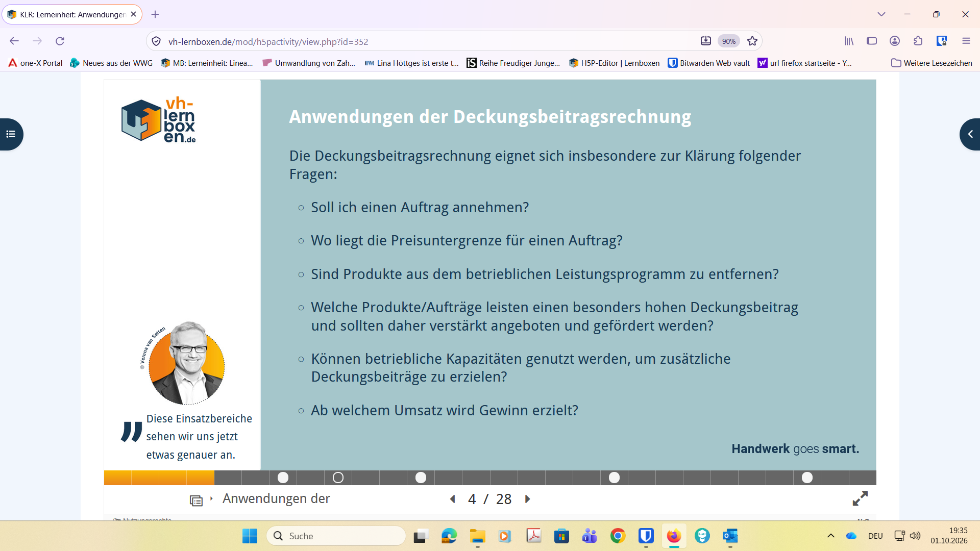Jump to the hollow circle slide marker

(x=338, y=478)
